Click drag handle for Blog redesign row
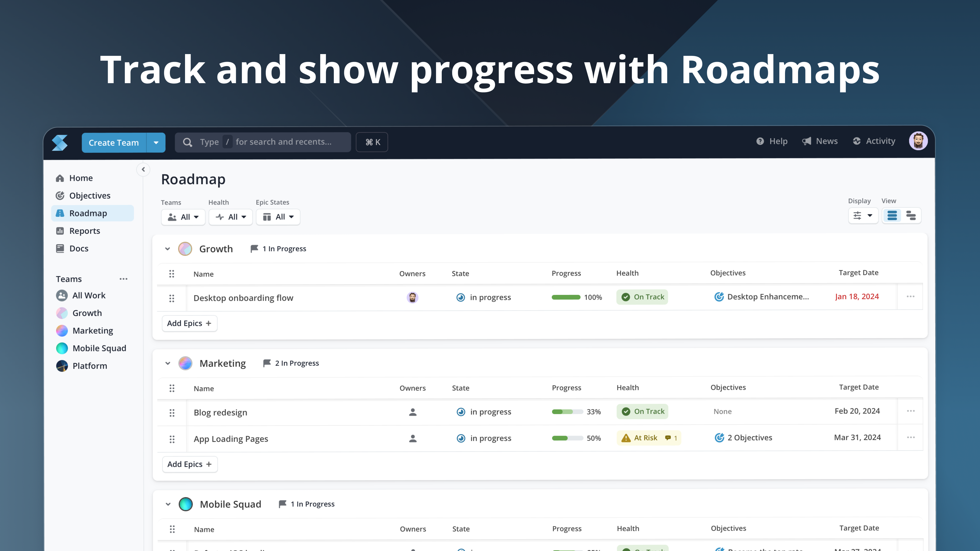 point(172,413)
